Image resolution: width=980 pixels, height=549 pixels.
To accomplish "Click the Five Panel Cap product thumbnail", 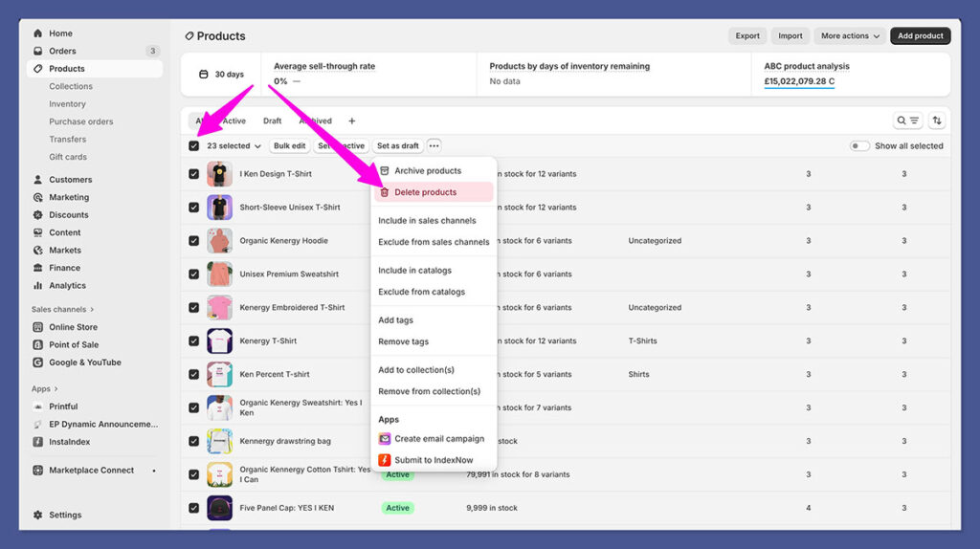I will coord(219,508).
